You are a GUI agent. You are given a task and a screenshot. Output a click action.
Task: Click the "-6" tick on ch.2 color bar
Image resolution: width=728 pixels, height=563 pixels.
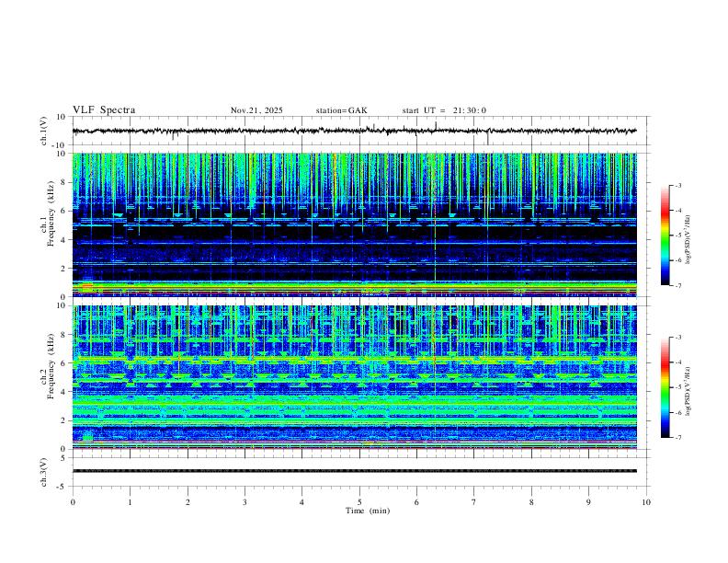point(678,412)
